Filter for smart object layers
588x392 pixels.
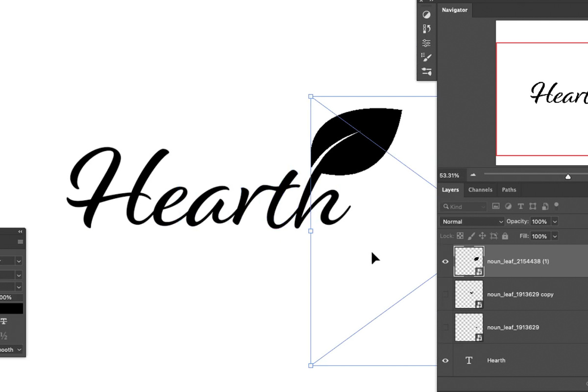click(x=545, y=206)
